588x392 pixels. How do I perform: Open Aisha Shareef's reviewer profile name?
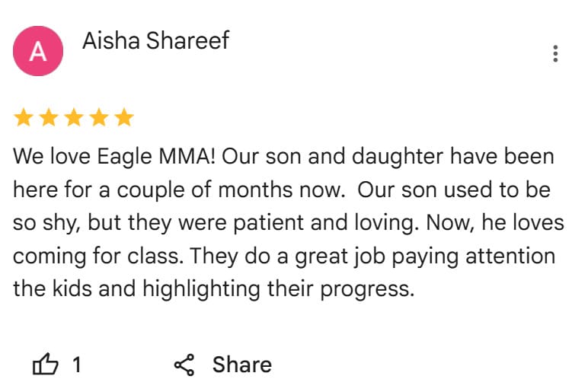coord(155,40)
